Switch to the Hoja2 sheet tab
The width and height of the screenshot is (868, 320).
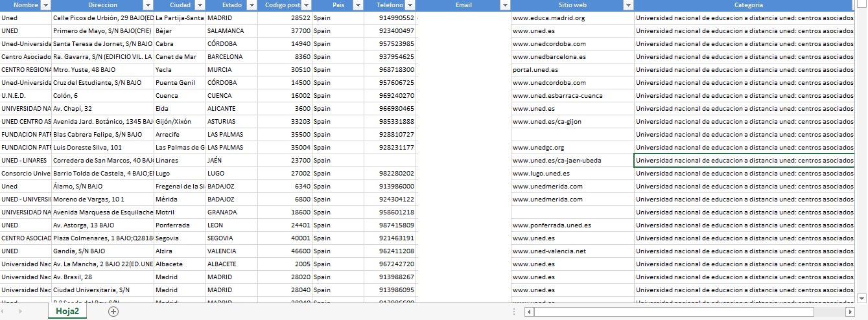click(67, 312)
